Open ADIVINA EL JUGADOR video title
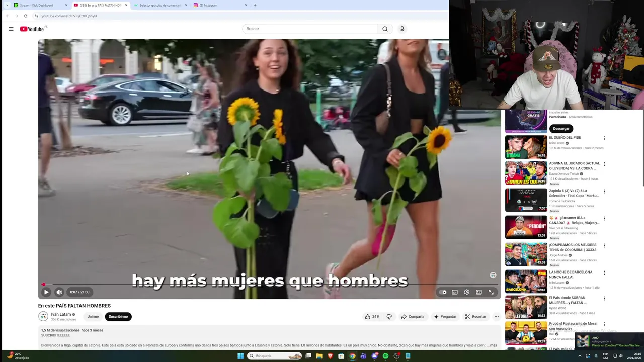 [x=574, y=166]
